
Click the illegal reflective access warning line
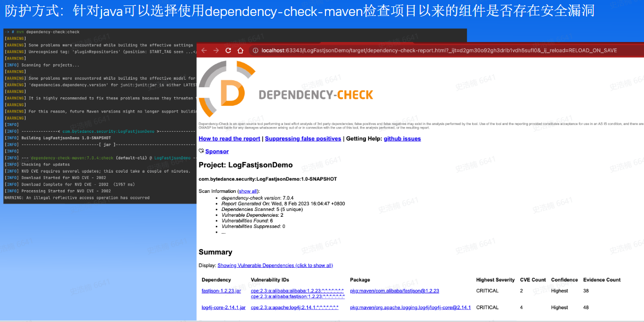(77, 198)
